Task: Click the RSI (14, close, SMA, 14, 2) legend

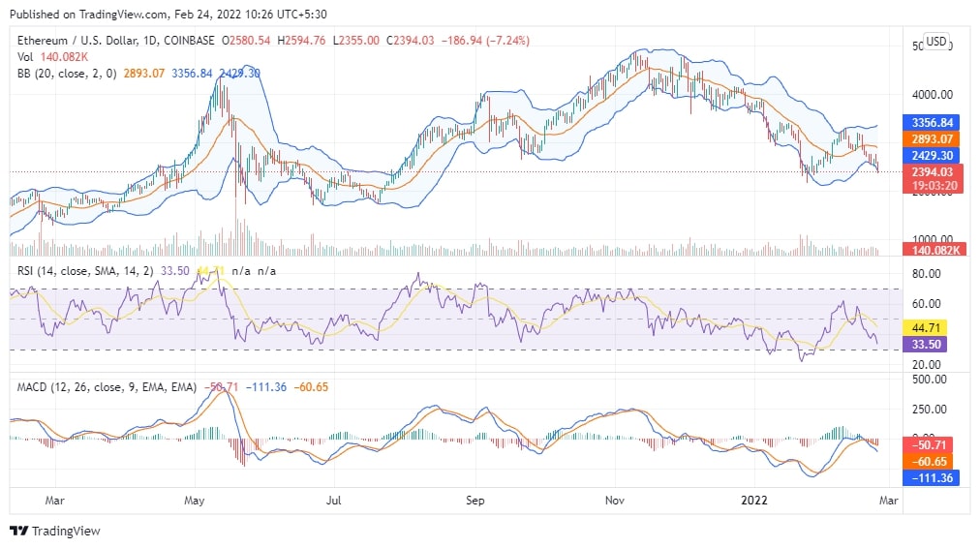Action: 85,270
